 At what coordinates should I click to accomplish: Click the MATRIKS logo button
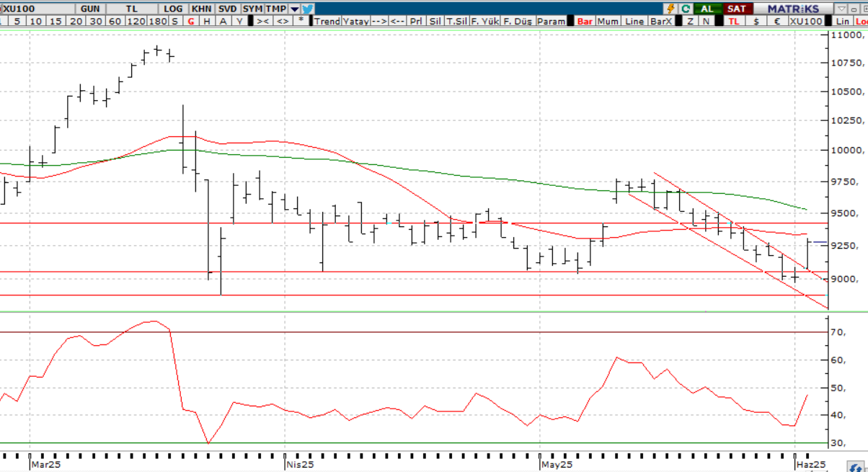[793, 9]
